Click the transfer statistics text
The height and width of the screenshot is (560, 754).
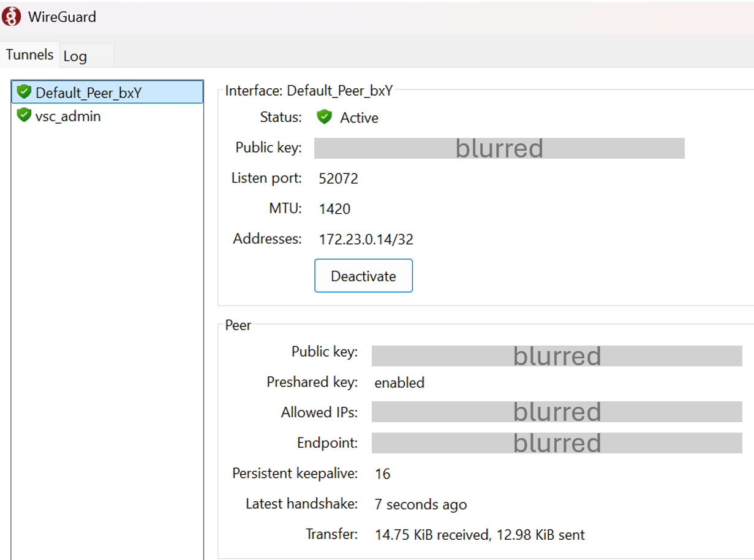click(479, 535)
